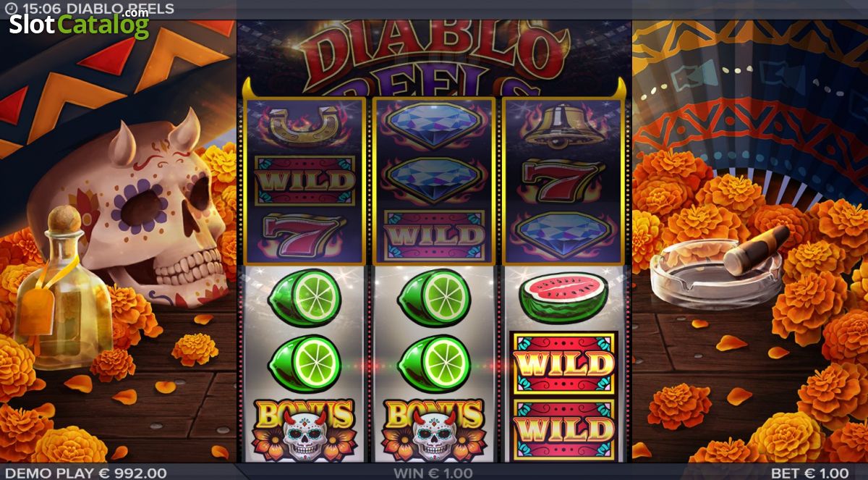Screen dimensions: 868x480
Task: Click the blue diamond on right upper reel
Action: point(563,235)
